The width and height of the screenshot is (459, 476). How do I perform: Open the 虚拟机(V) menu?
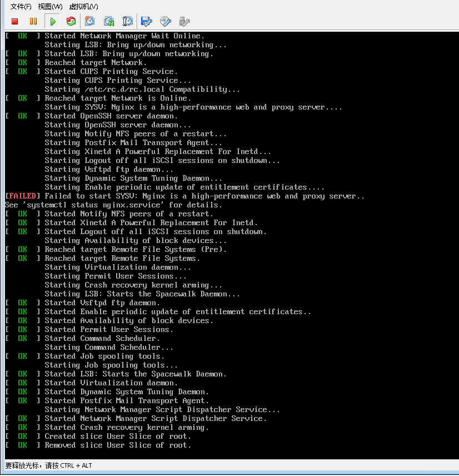pos(84,6)
